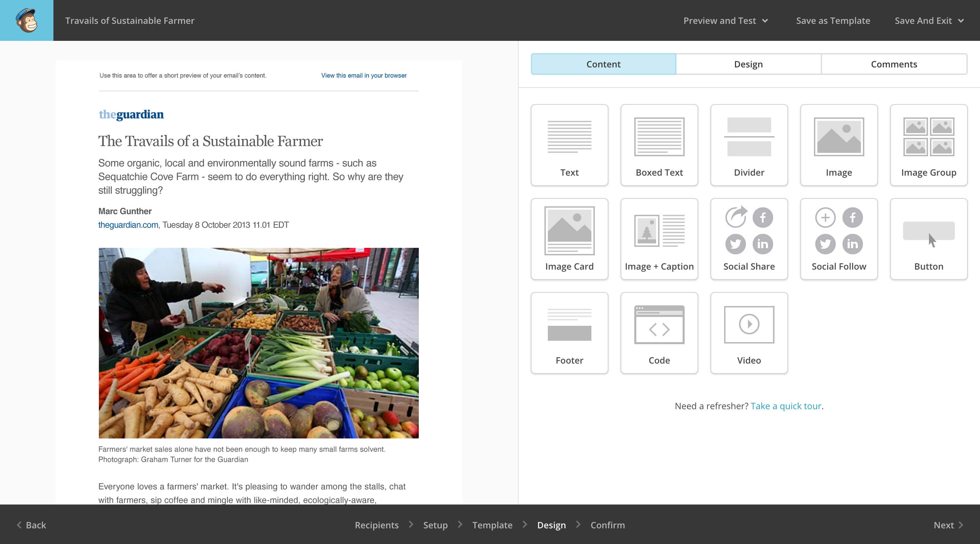
Task: Open 'View this email in your browser' link
Action: pos(364,75)
